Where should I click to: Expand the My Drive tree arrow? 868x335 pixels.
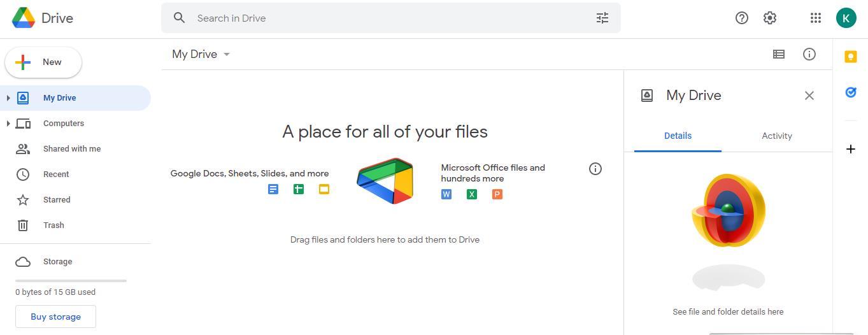[8, 98]
